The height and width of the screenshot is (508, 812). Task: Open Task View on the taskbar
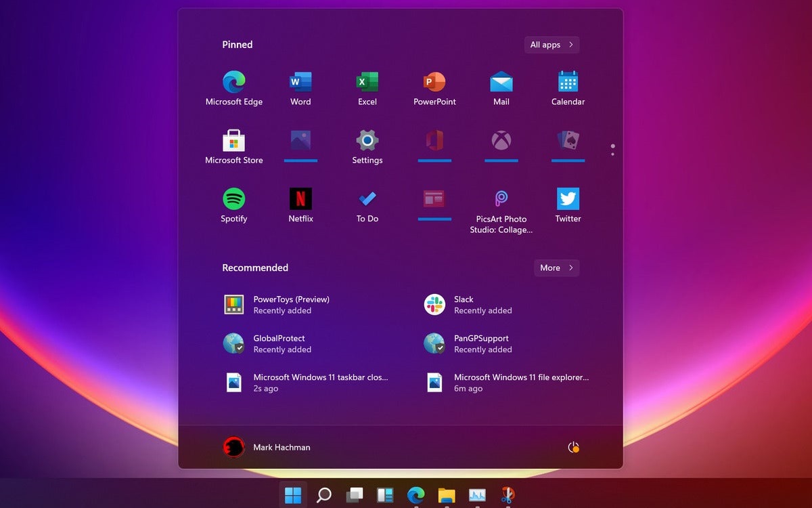pos(355,495)
